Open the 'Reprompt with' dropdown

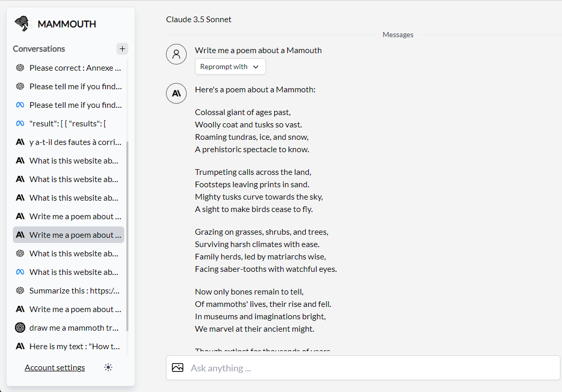tap(230, 67)
